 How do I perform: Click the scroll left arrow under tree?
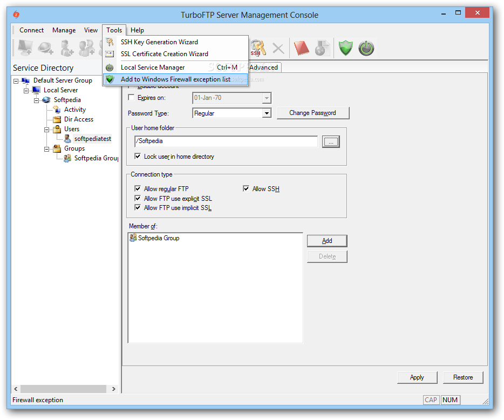[x=16, y=389]
